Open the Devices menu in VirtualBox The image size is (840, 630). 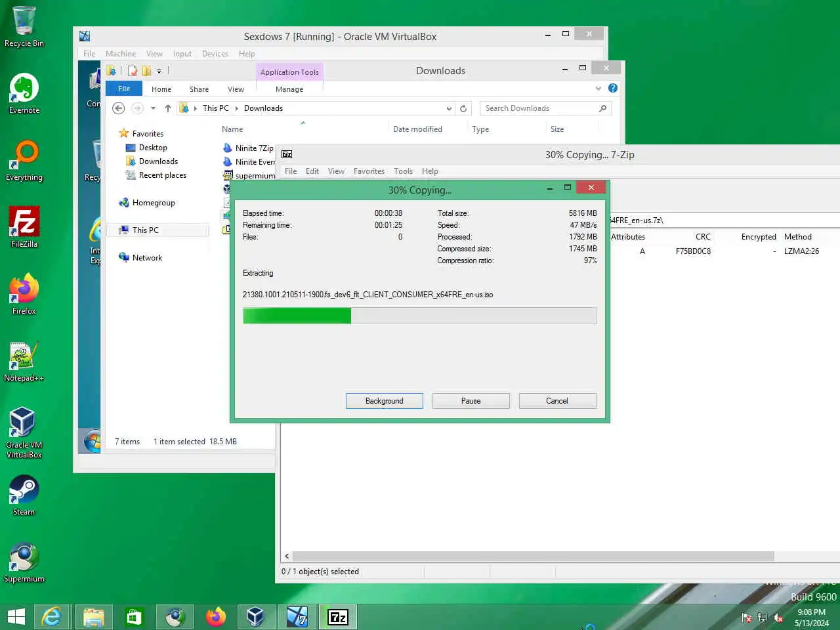[x=215, y=54]
